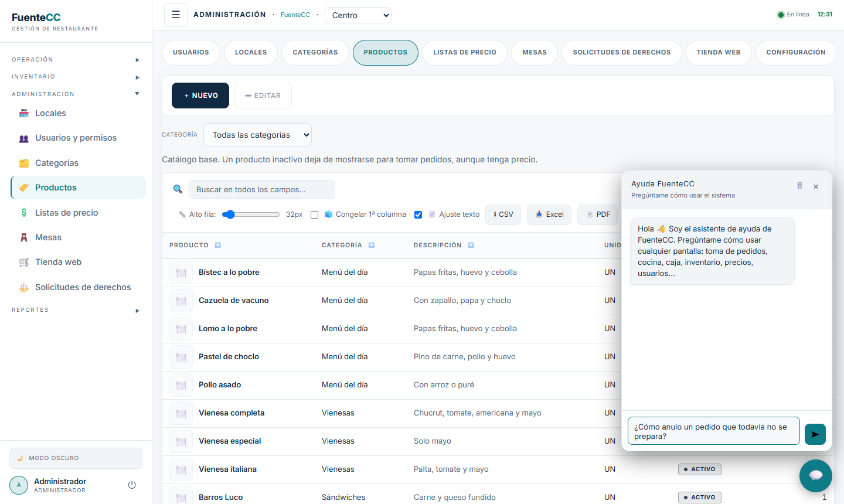Viewport: 844px width, 504px height.
Task: Open Locales in the sidebar
Action: (78, 113)
